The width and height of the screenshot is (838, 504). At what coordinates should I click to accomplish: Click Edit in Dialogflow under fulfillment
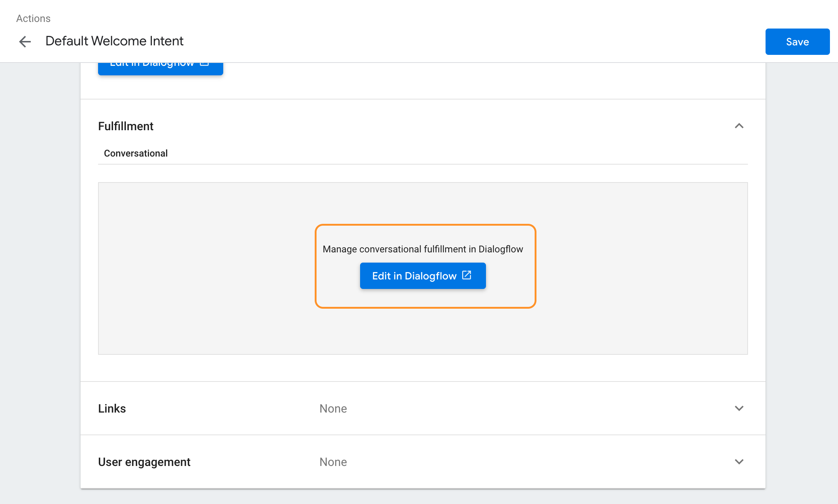tap(423, 276)
